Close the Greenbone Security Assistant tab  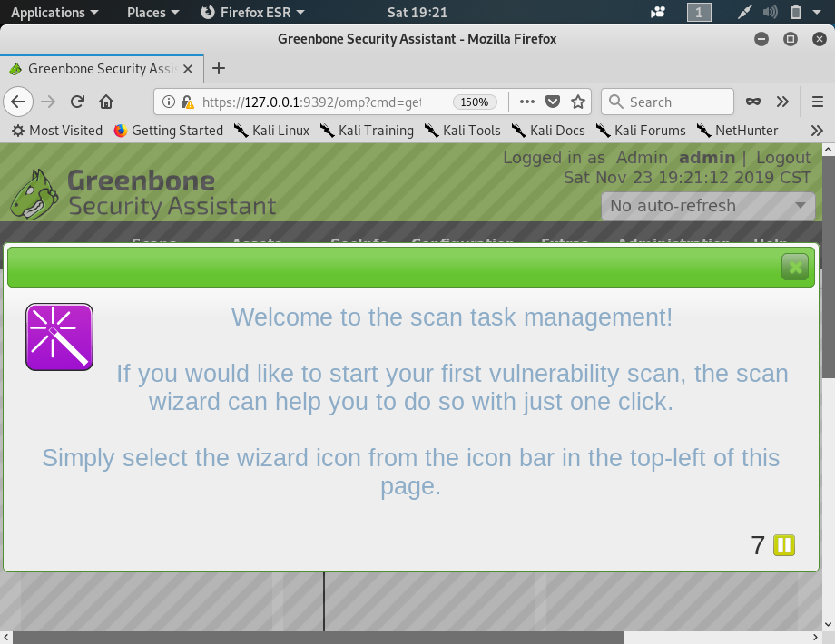point(188,69)
